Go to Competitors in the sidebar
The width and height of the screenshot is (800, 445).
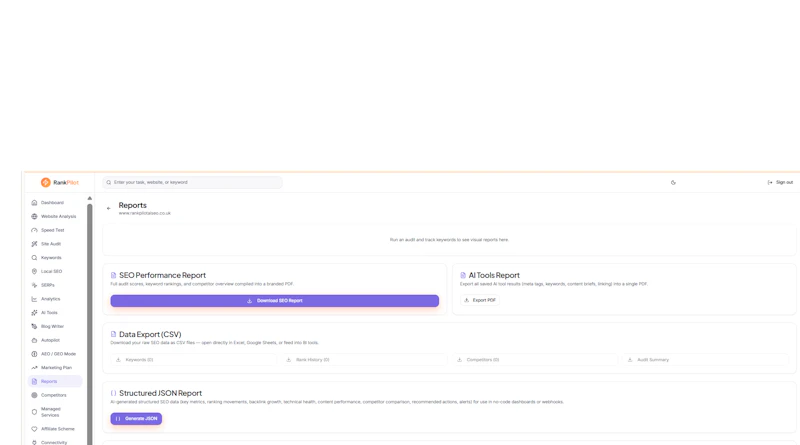[x=55, y=395]
